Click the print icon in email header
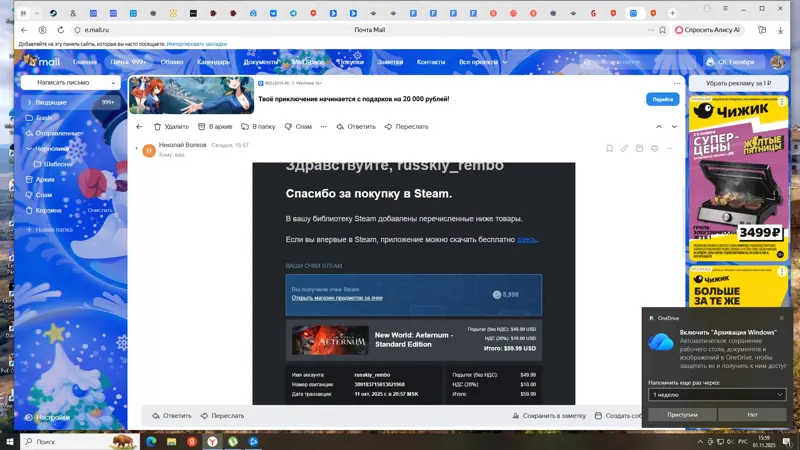The height and width of the screenshot is (450, 800). click(x=654, y=148)
